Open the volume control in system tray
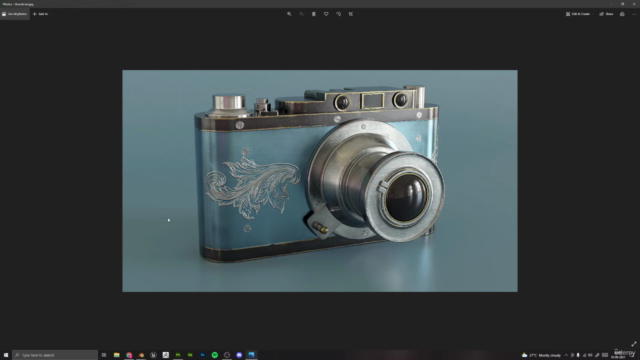Viewport: 640px width, 360px height. [x=590, y=355]
